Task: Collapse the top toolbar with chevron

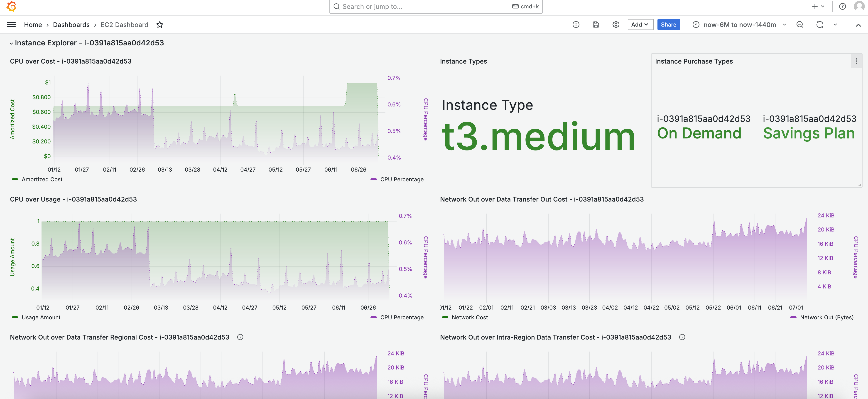Action: (858, 25)
